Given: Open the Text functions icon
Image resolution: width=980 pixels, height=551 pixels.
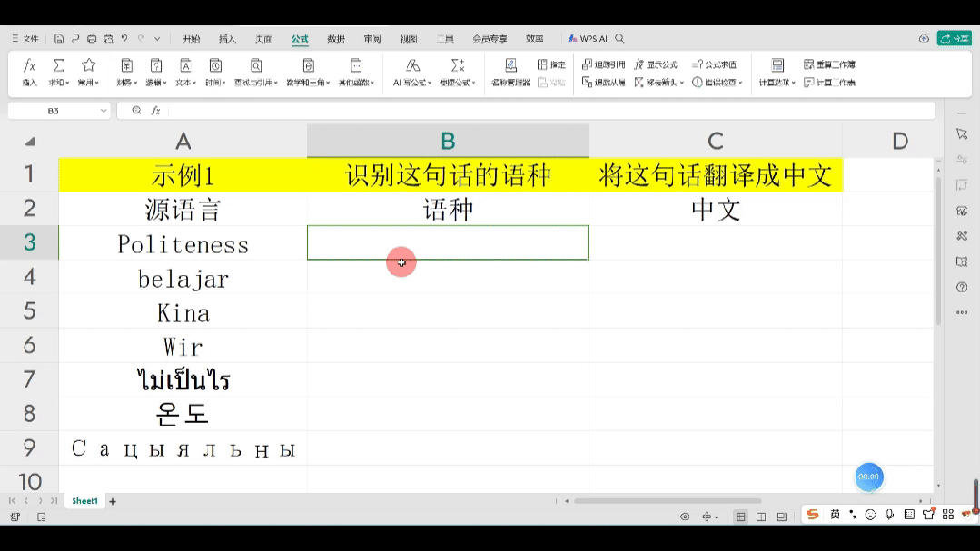Looking at the screenshot, I should (x=185, y=65).
